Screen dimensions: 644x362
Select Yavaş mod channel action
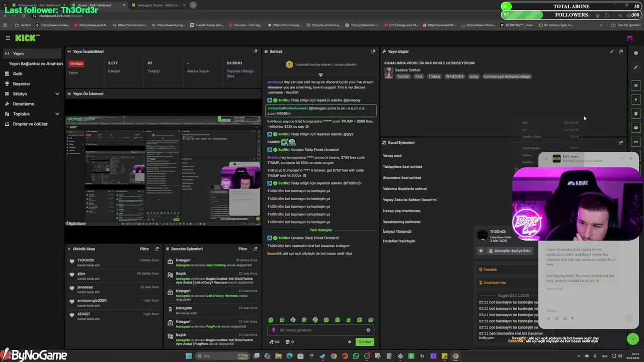click(392, 155)
